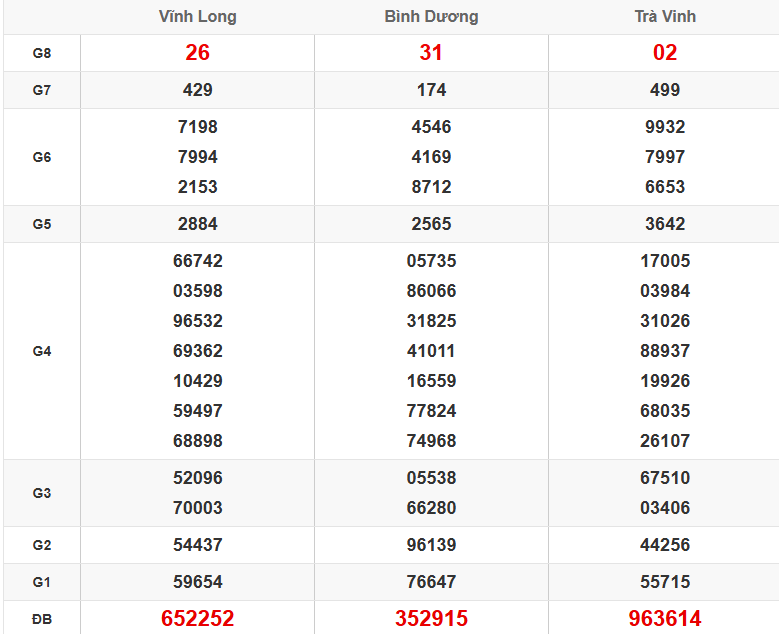The width and height of the screenshot is (779, 634).
Task: Click the G4 row label
Action: pyautogui.click(x=41, y=351)
